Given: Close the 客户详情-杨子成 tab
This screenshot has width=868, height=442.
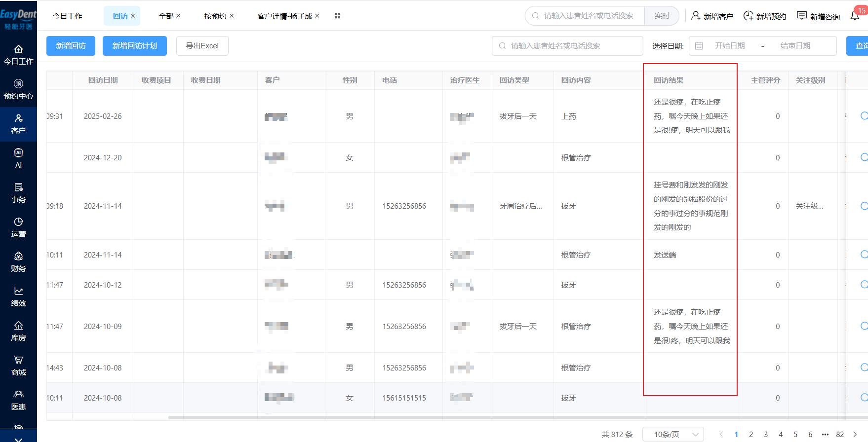Looking at the screenshot, I should (x=317, y=16).
